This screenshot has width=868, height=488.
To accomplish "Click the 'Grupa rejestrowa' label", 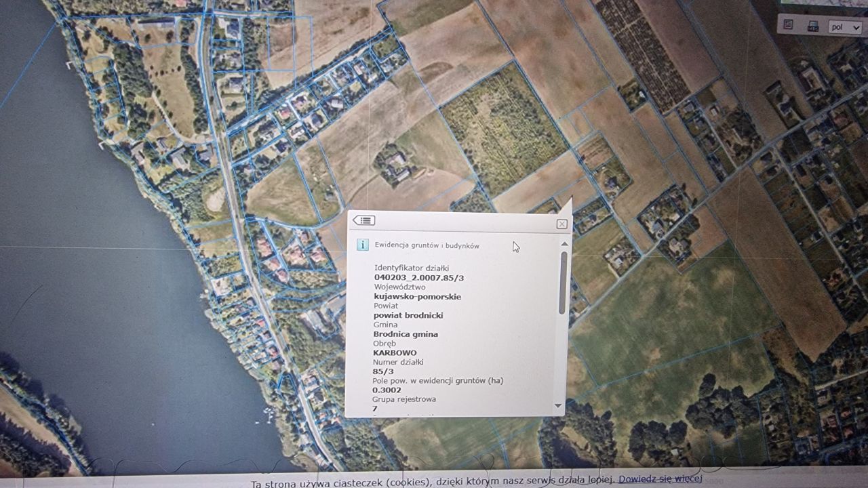I will (x=404, y=400).
